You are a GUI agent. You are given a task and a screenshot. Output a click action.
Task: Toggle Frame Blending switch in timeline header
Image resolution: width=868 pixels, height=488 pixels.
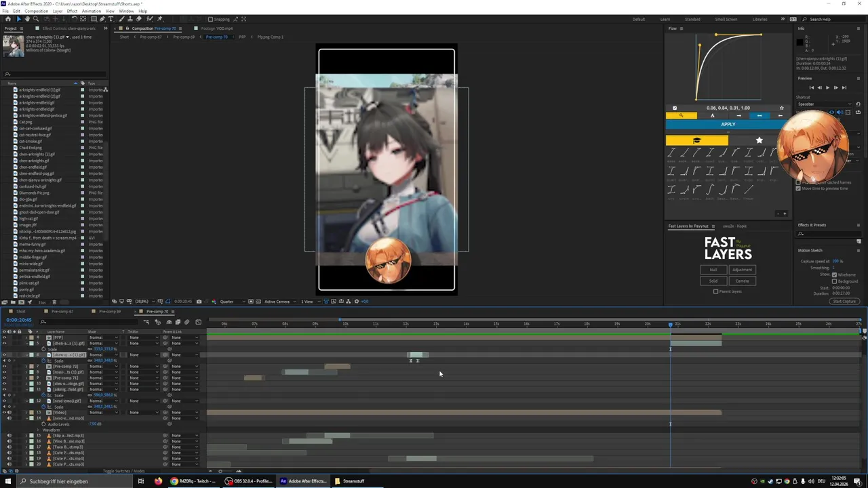coord(178,322)
